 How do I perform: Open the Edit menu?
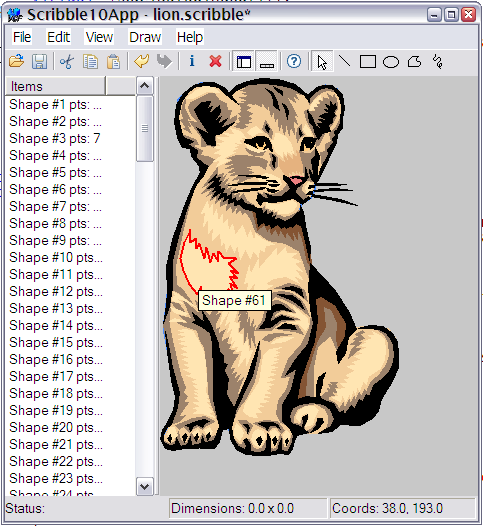[58, 37]
